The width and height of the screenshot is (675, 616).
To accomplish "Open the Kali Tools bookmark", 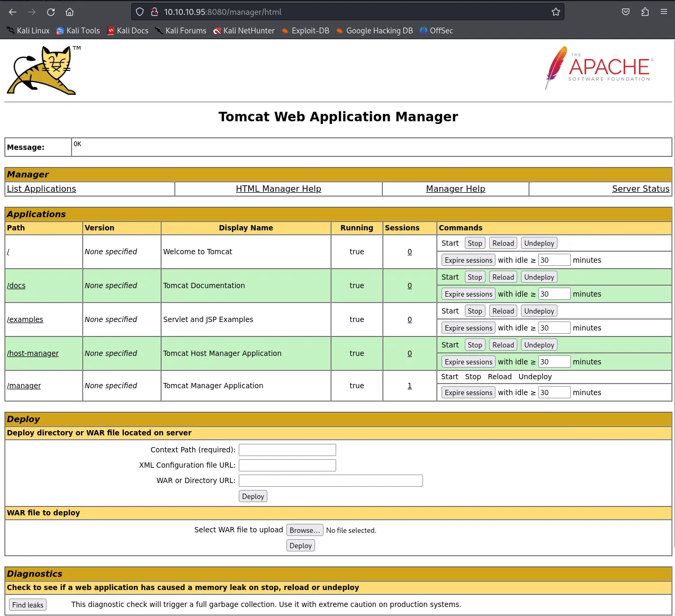I will (x=78, y=31).
